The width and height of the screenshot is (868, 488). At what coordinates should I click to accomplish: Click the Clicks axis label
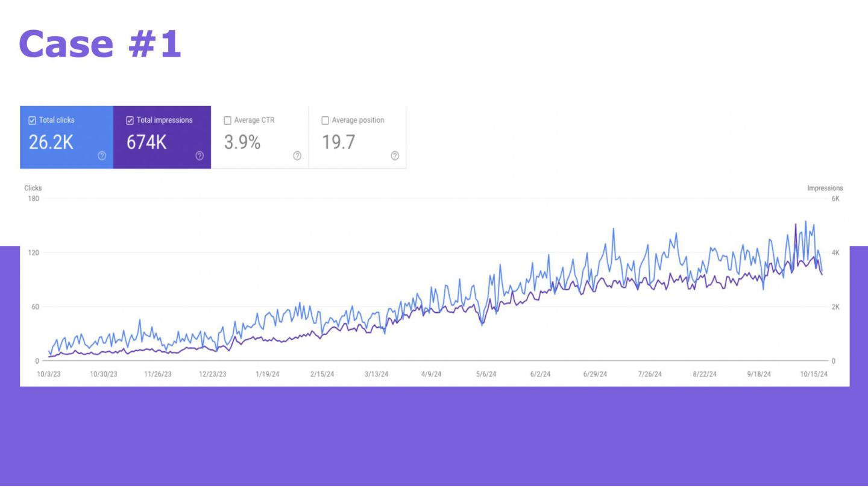click(33, 188)
